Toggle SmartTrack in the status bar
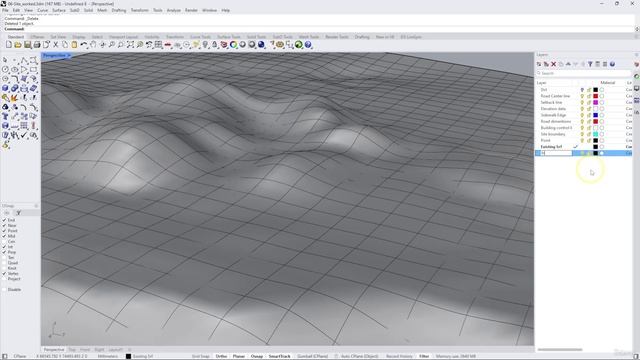 point(279,356)
